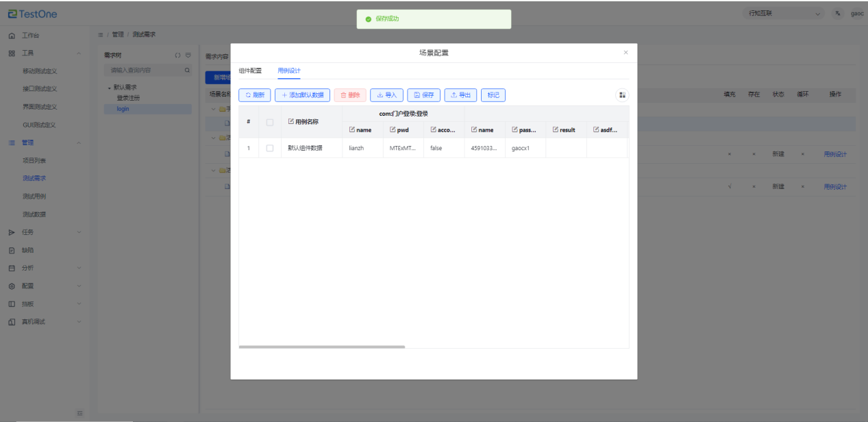
Task: Expand the 挡板 menu chevron
Action: click(79, 303)
